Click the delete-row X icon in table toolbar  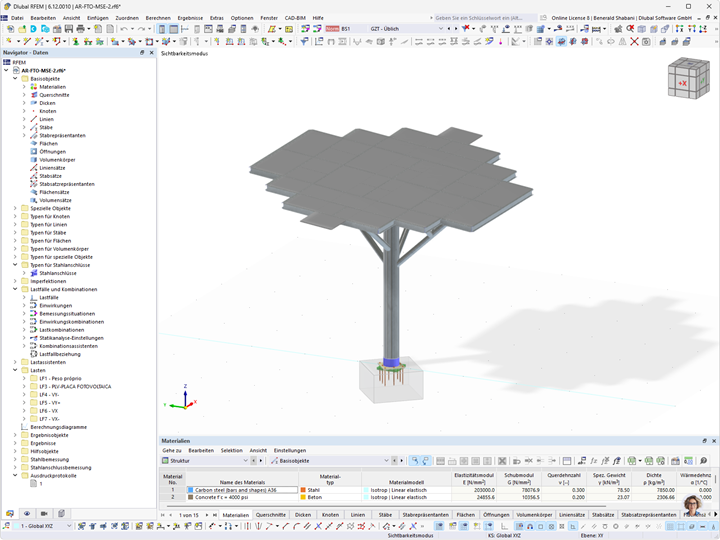(502, 461)
